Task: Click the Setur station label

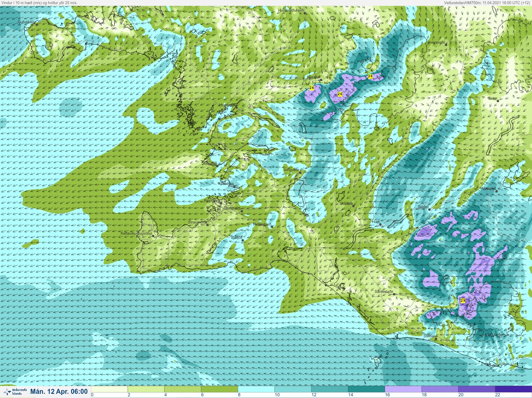Action: [493, 98]
